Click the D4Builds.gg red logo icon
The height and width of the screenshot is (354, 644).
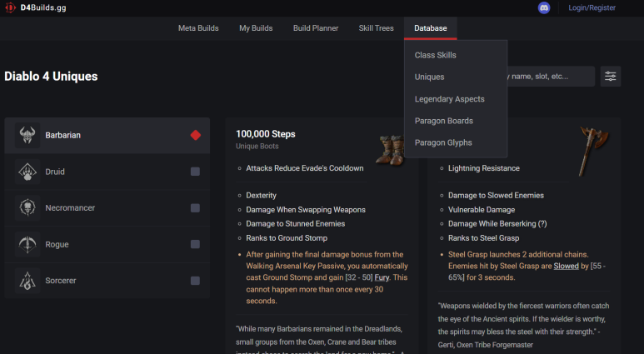[10, 7]
